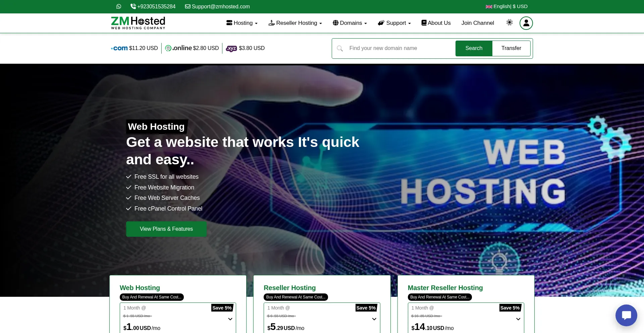Image resolution: width=644 pixels, height=333 pixels.
Task: Open the About Us page
Action: coord(436,23)
